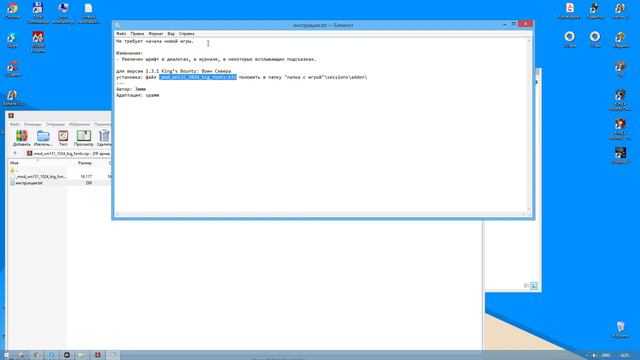Select the game shortcut in the desktop's top-right corner

[x=620, y=11]
